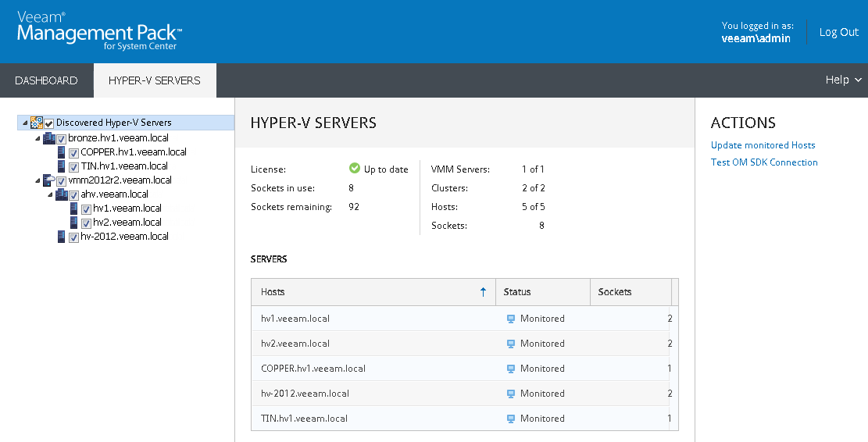Click the COPPER.hv1.veeam.local host icon
Viewport: 868px width, 442px height.
pyautogui.click(x=62, y=151)
